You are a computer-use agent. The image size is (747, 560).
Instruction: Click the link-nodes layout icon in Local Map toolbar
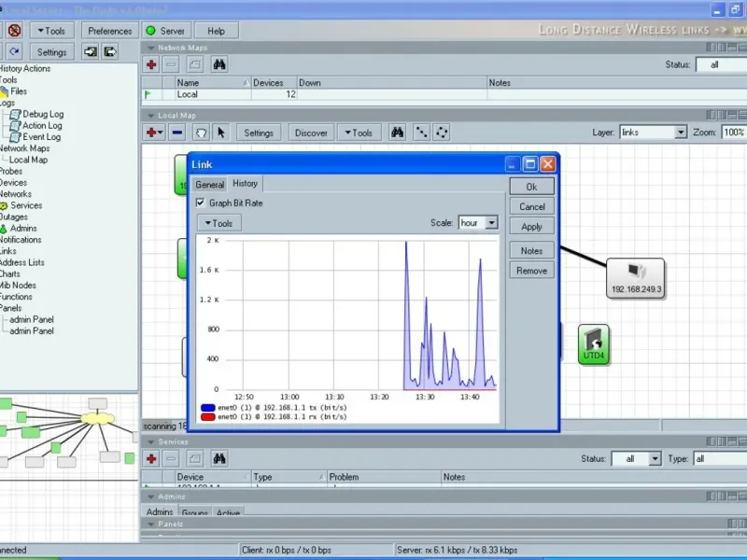[x=421, y=133]
